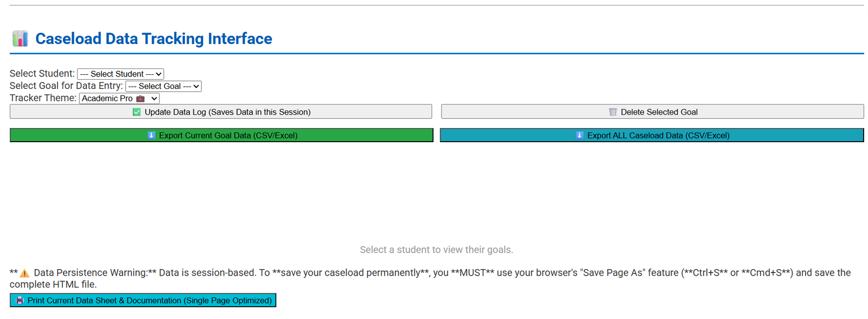Click the Caseload Data Tracking Interface heading

click(154, 39)
